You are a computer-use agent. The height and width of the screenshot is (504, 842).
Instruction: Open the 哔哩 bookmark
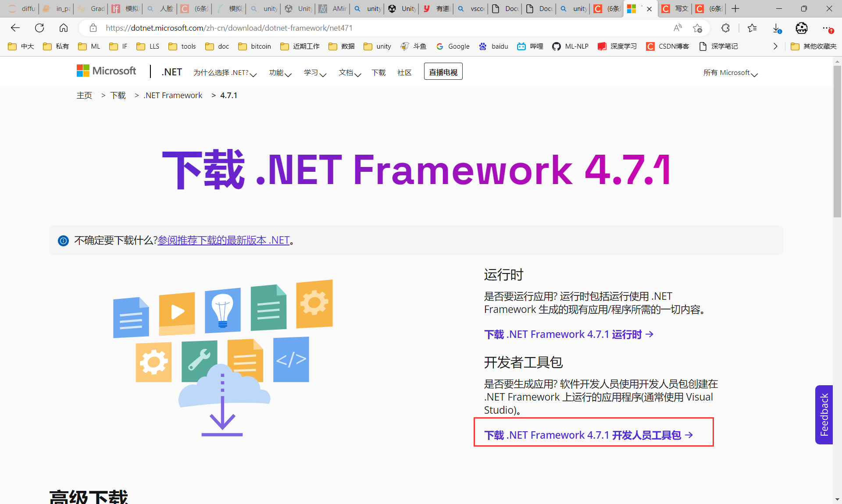pyautogui.click(x=530, y=46)
